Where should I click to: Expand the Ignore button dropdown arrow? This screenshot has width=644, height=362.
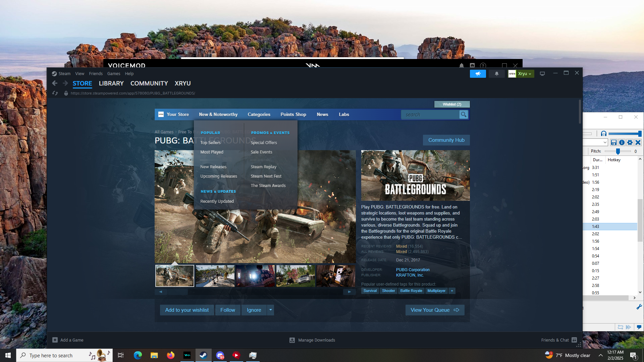click(270, 310)
